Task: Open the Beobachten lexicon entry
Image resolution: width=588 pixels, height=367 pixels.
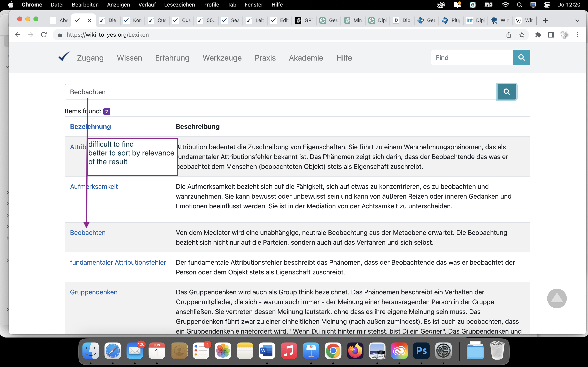Action: coord(88,232)
